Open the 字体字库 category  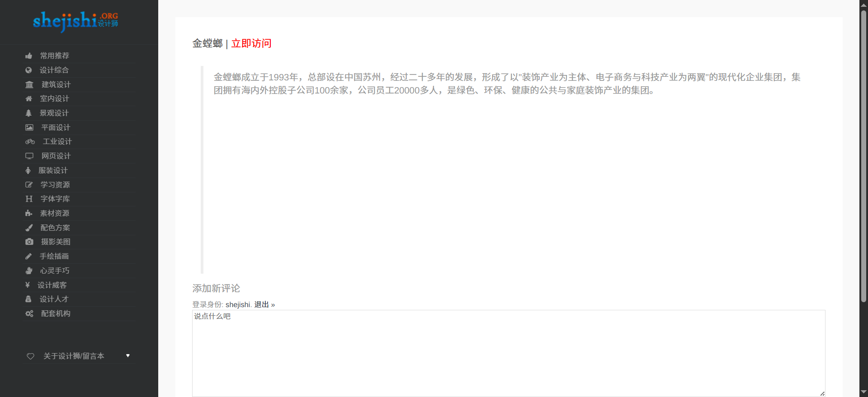point(55,199)
